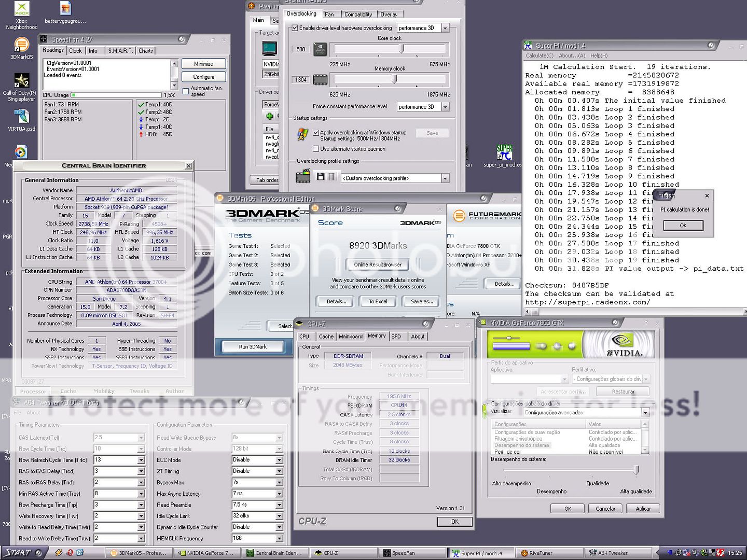
Task: Click the To Excel button
Action: [378, 301]
